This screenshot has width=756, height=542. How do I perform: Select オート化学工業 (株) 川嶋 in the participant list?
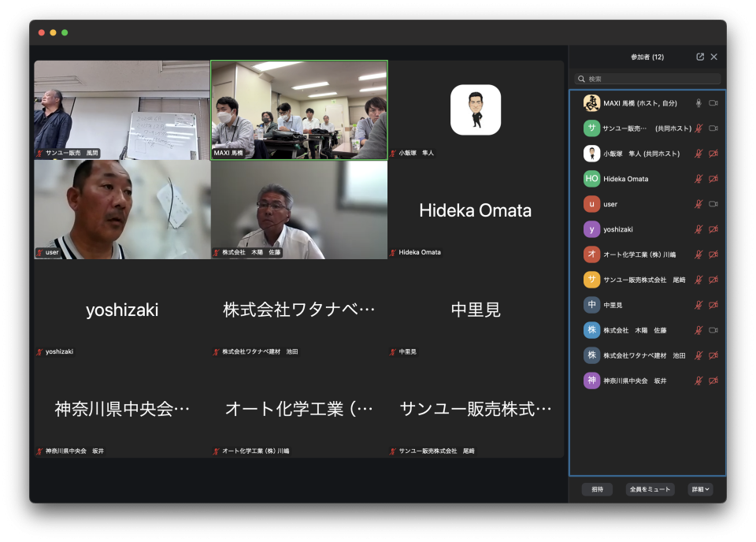point(639,254)
